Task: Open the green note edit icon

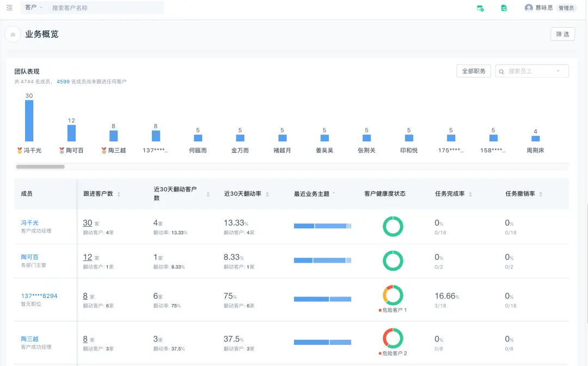Action: point(504,8)
